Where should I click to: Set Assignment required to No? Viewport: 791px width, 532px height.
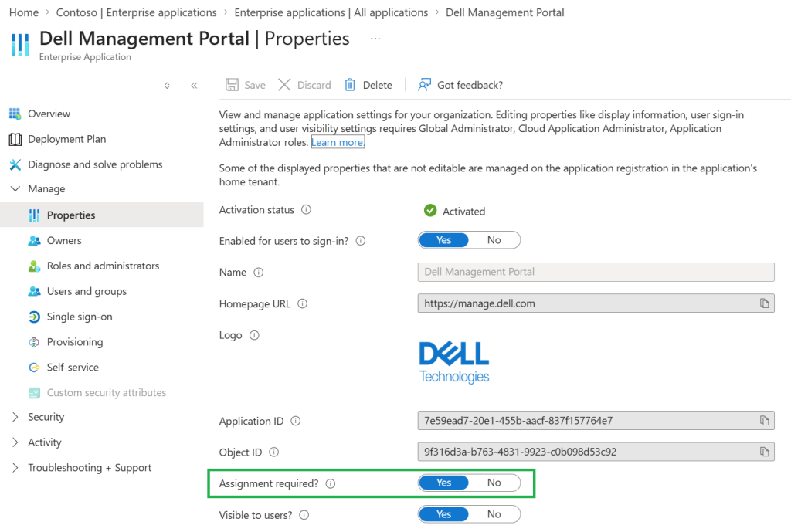[x=494, y=483]
